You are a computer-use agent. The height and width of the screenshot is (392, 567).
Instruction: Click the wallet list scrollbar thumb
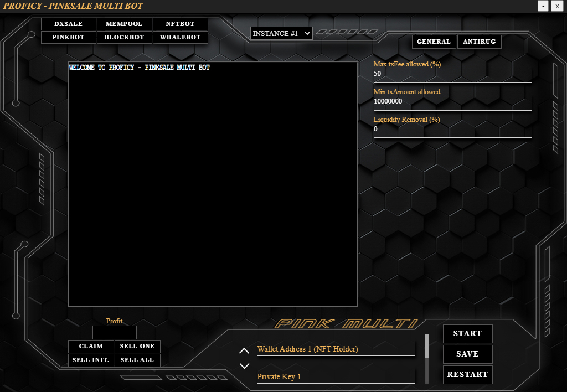point(427,346)
